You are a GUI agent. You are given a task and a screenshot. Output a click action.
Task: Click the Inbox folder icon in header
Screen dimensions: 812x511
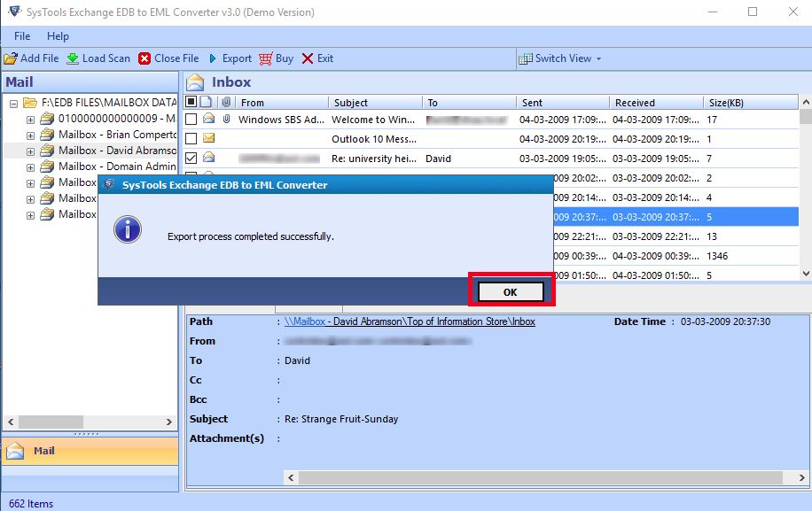195,82
